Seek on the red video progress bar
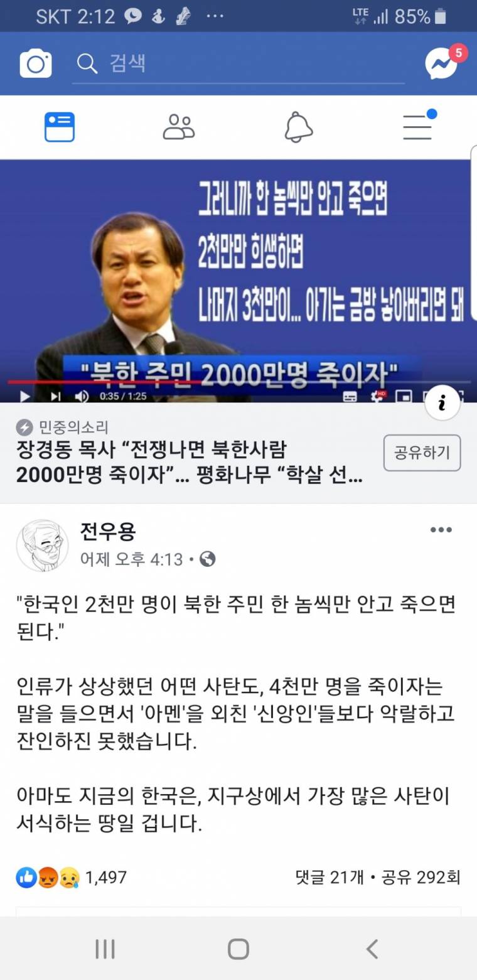This screenshot has height=980, width=477. (238, 381)
